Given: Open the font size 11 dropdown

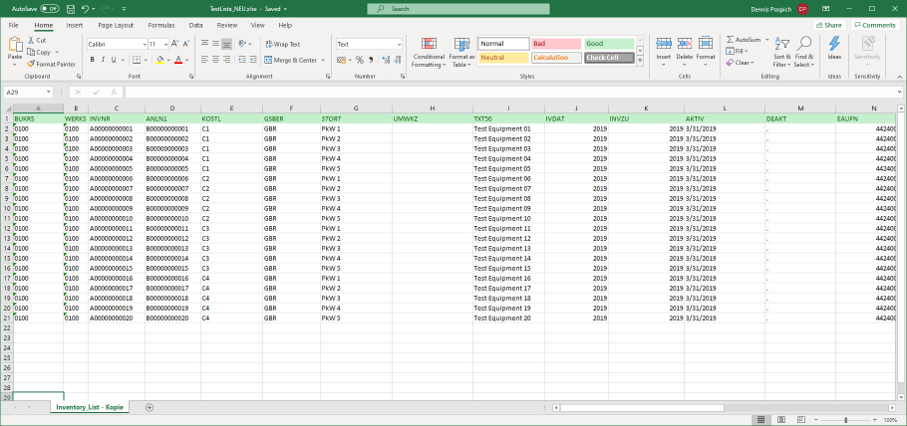Looking at the screenshot, I should [166, 45].
